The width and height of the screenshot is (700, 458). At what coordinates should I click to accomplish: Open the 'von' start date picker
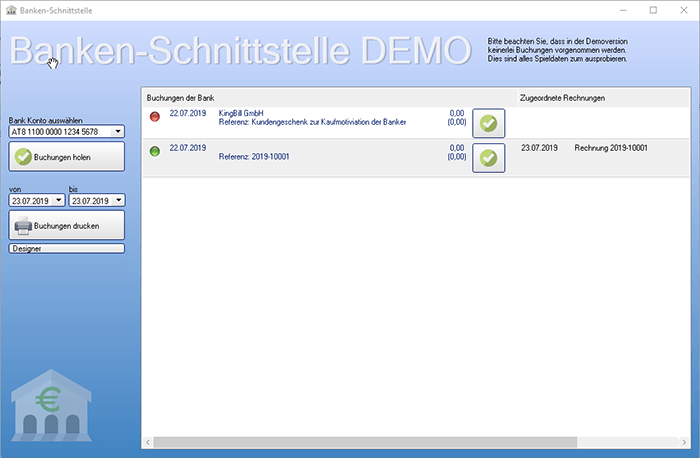click(59, 200)
